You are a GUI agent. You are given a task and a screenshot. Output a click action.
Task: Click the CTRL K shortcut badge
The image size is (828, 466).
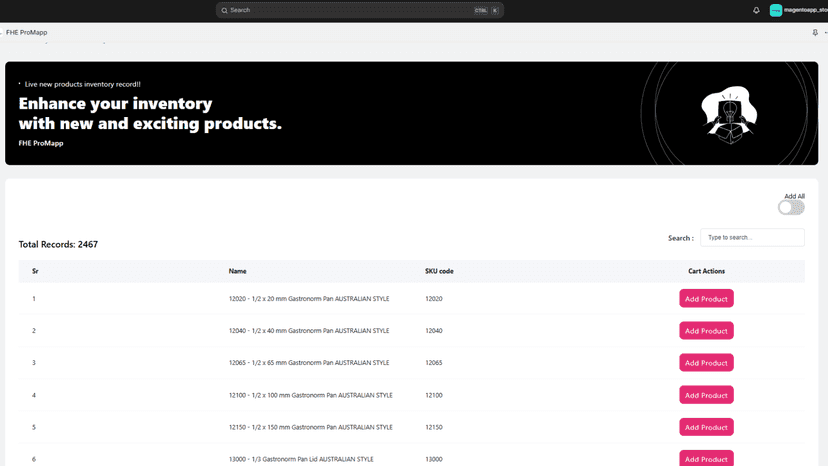point(486,10)
